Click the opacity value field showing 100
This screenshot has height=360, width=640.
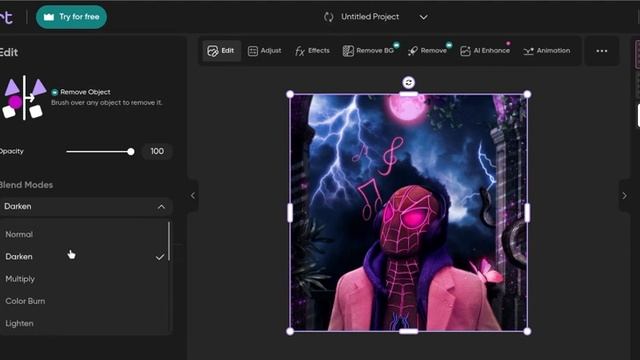tap(157, 151)
